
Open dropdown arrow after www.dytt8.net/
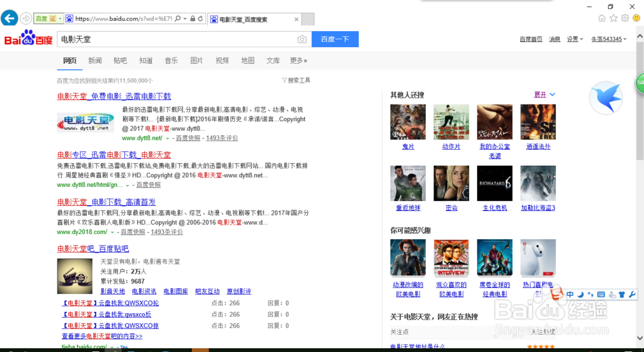(167, 139)
